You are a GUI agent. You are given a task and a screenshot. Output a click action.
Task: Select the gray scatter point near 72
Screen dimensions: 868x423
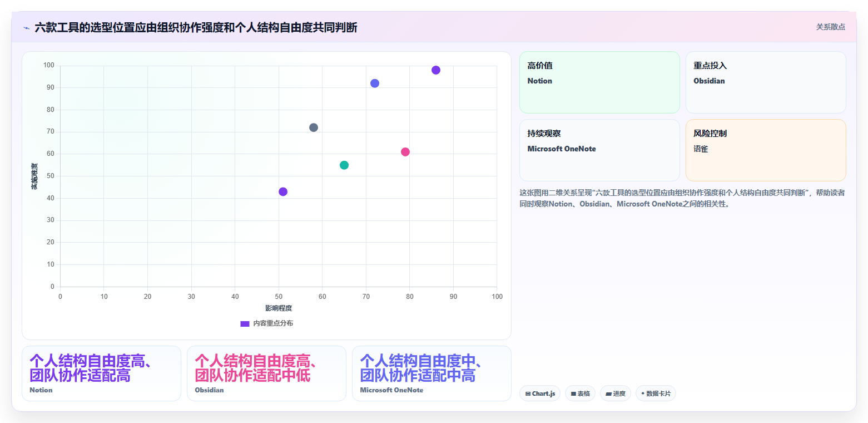coord(314,127)
